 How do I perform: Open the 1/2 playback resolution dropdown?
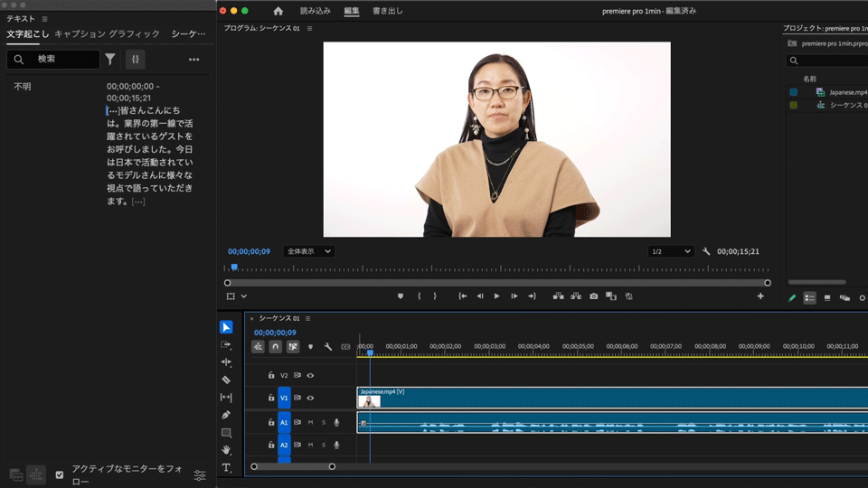pyautogui.click(x=671, y=251)
